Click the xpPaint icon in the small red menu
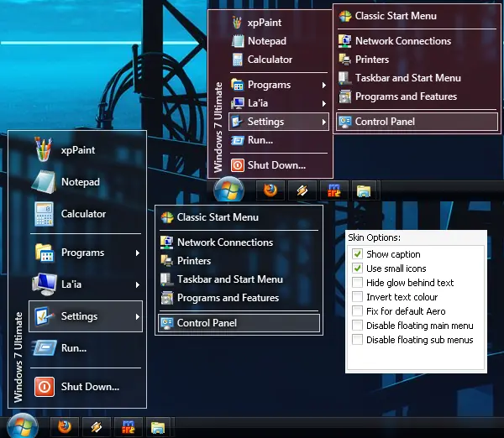The image size is (504, 438). 237,22
